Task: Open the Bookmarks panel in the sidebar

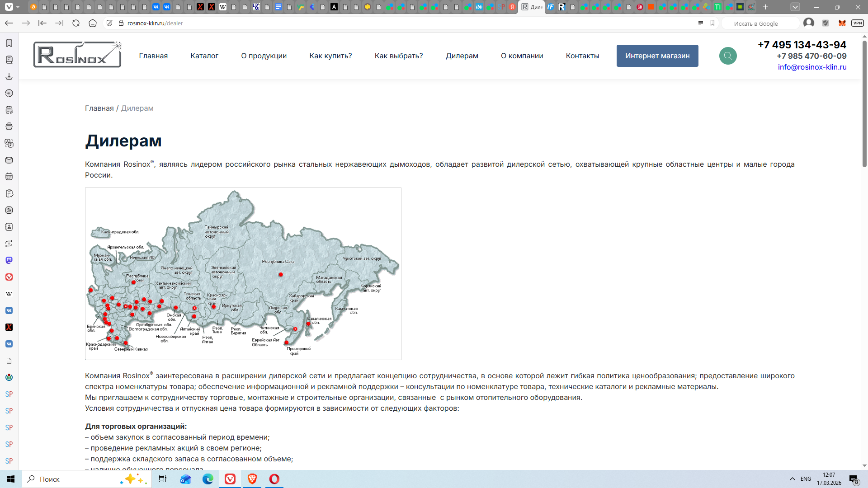Action: [9, 43]
